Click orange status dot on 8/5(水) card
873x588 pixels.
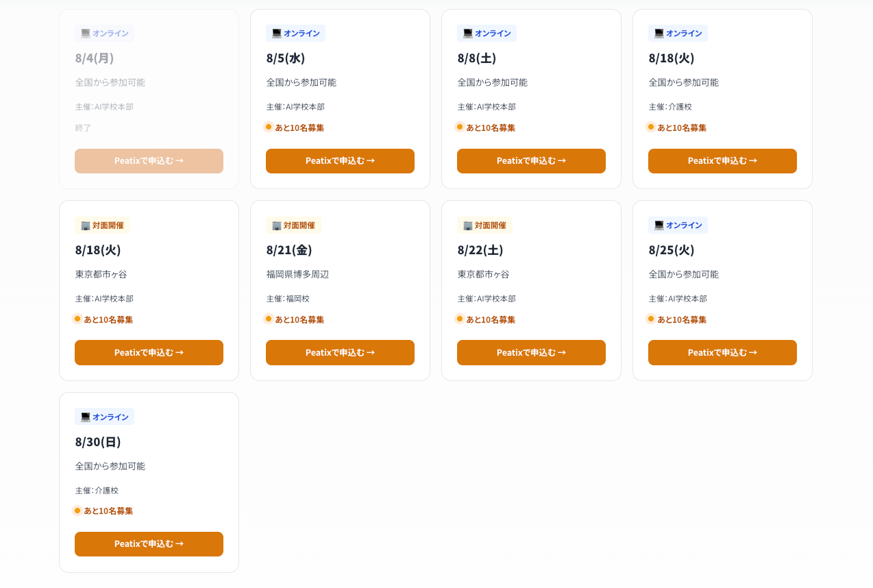pyautogui.click(x=269, y=127)
